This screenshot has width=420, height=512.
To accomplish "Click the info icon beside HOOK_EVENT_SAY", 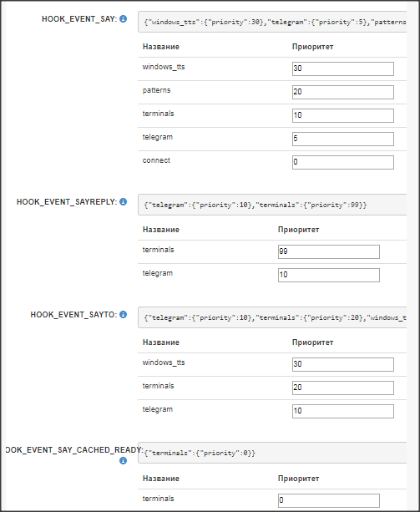I will tap(123, 19).
